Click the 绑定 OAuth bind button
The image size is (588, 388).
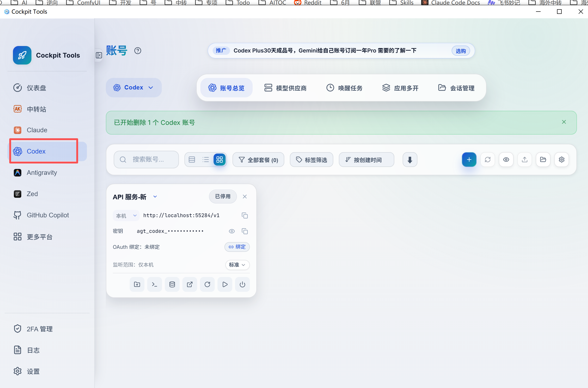pos(237,247)
